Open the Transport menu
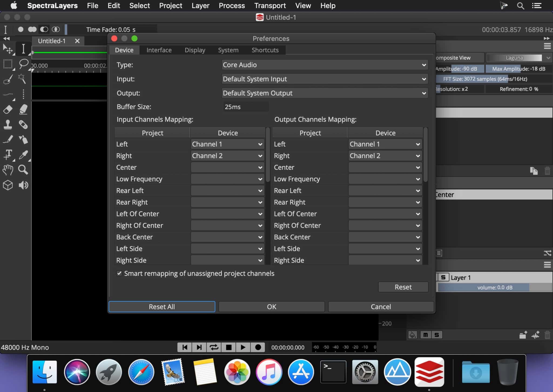The height and width of the screenshot is (392, 553). coord(270,5)
